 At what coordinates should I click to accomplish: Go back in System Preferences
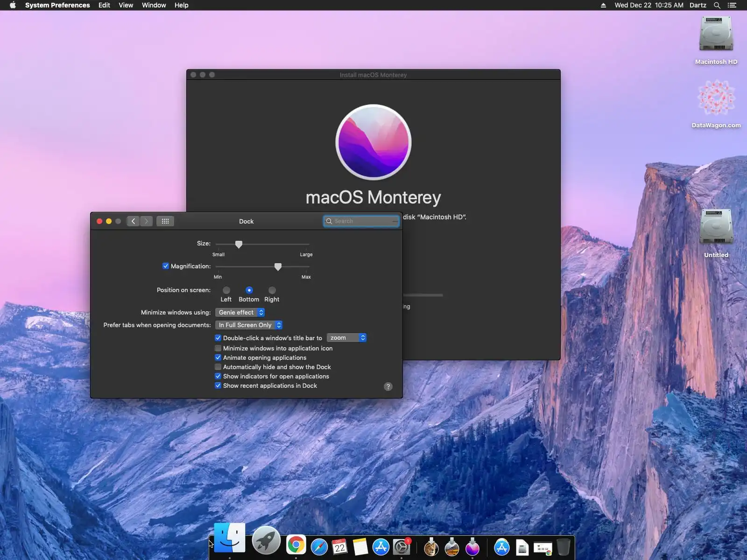tap(133, 221)
